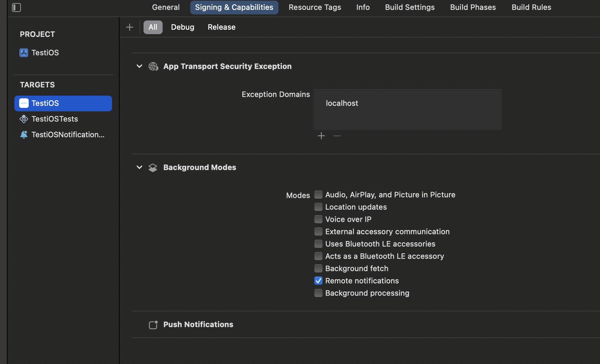Toggle the sidebar panel icon

point(16,8)
